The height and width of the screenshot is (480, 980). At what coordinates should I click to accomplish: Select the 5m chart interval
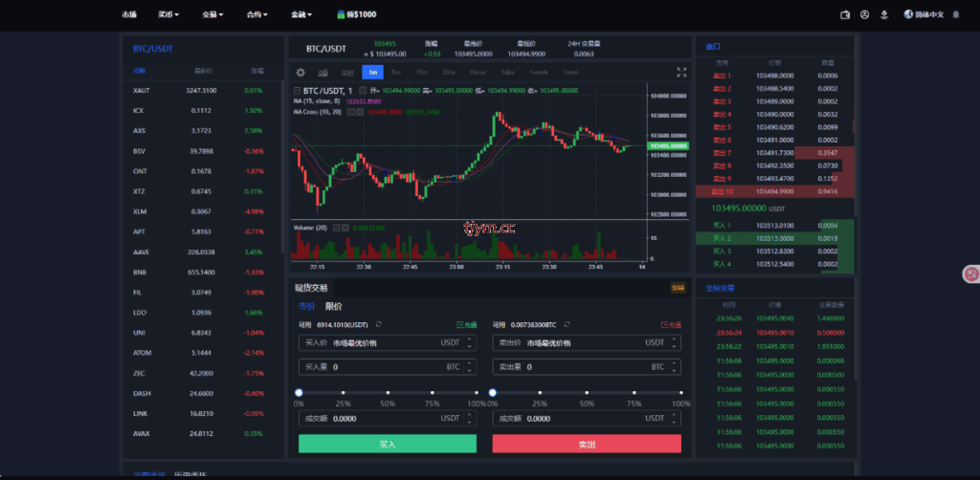396,72
